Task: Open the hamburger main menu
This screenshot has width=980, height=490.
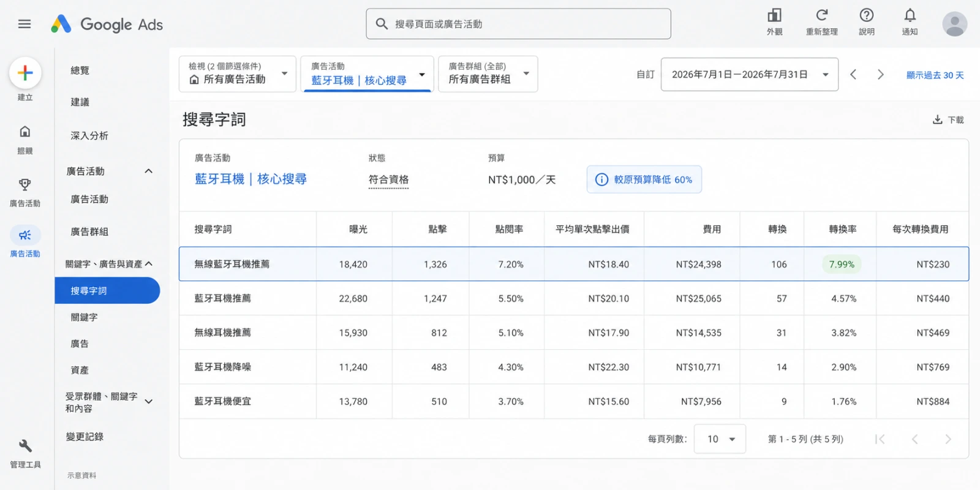Action: coord(24,24)
